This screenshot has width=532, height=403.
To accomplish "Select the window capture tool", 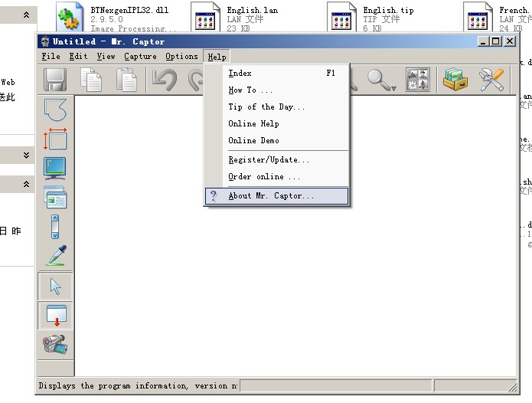I will (x=55, y=197).
